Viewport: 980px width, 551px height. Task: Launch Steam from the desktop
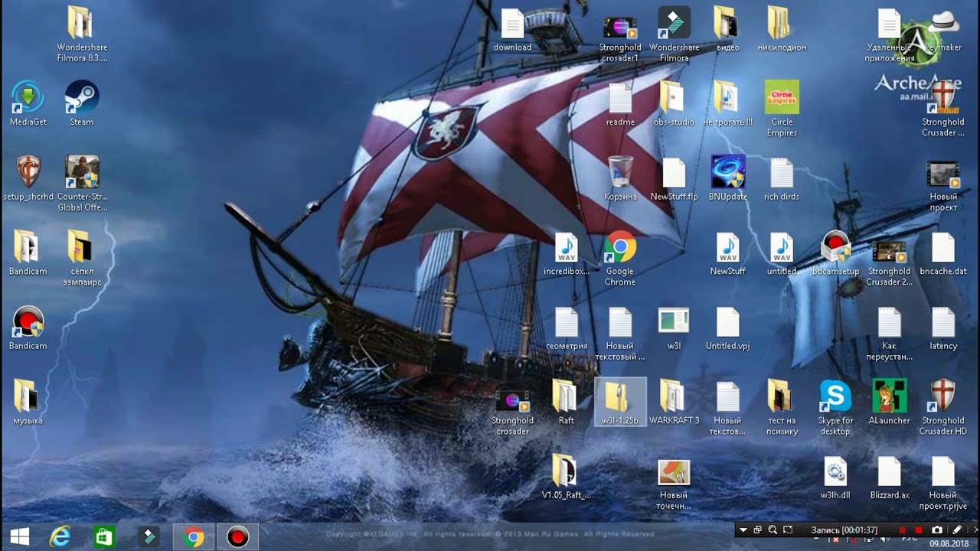[82, 103]
